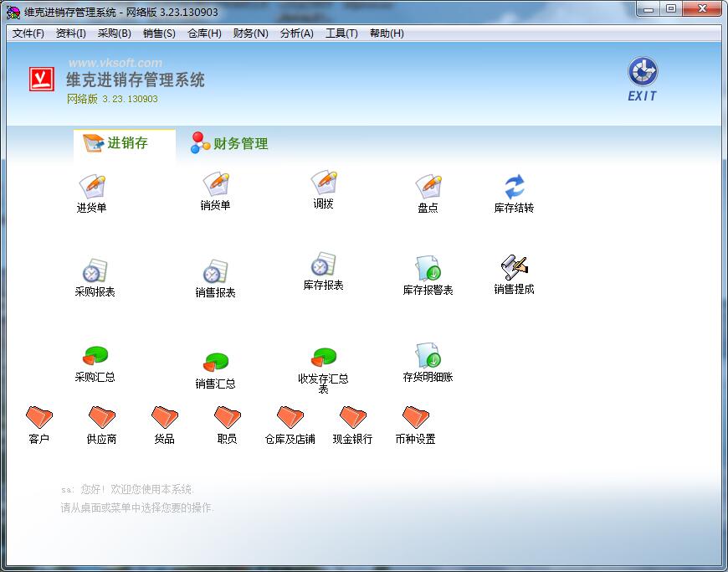The height and width of the screenshot is (572, 728).
Task: Open the 调拨 transfer icon
Action: (323, 189)
